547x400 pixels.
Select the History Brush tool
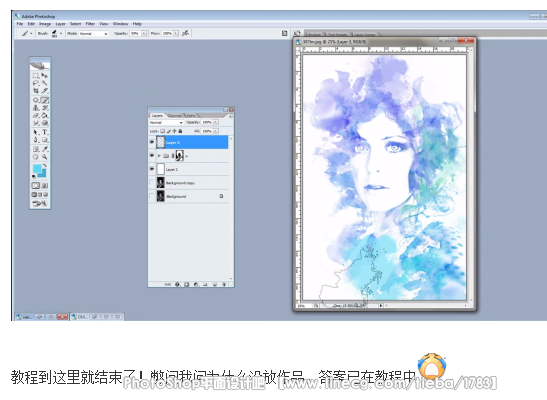pyautogui.click(x=45, y=108)
